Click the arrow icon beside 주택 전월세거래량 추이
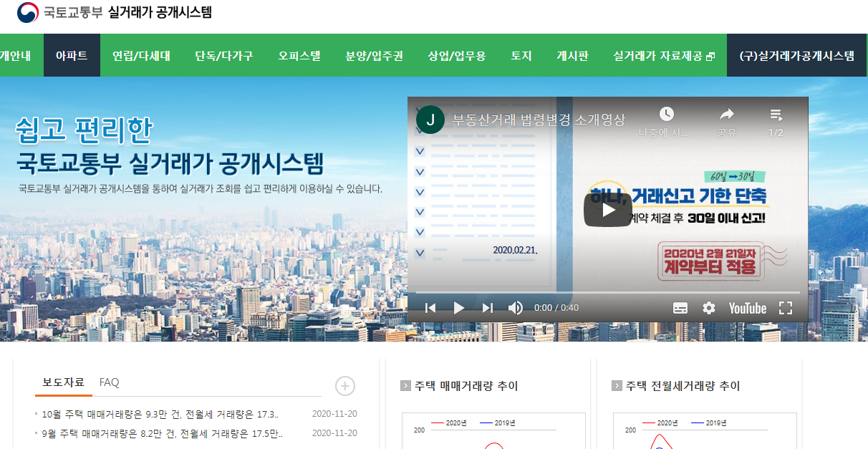The image size is (868, 449). click(617, 386)
